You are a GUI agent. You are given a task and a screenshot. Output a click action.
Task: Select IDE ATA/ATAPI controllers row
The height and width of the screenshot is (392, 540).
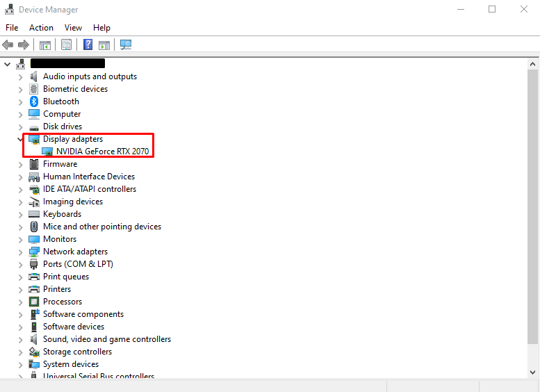point(90,189)
